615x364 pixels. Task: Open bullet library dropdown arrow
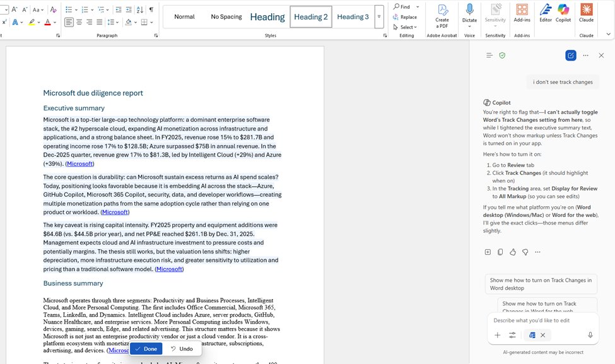click(x=76, y=10)
